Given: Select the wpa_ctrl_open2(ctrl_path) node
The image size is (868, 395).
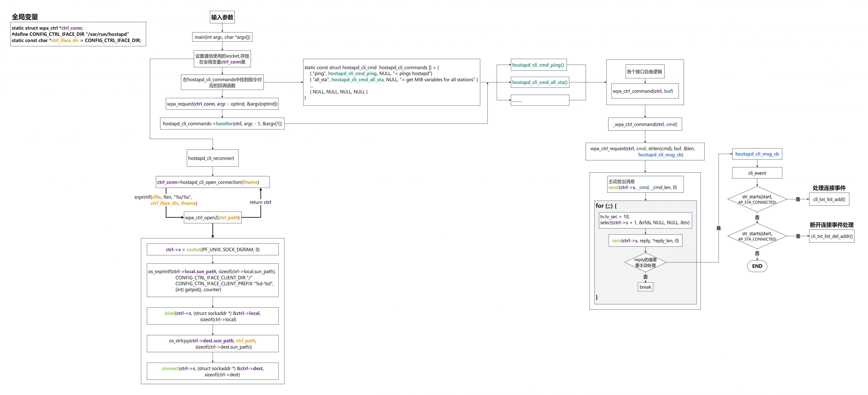Looking at the screenshot, I should coord(212,218).
